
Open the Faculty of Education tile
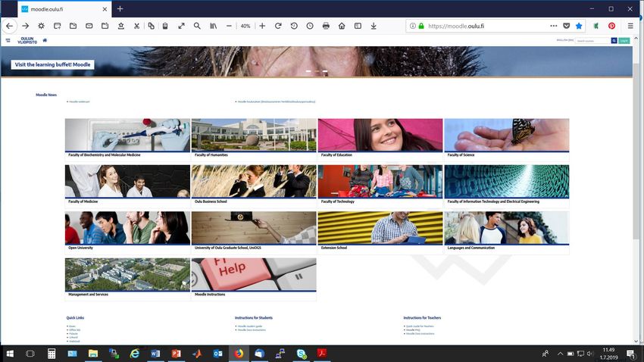point(380,139)
